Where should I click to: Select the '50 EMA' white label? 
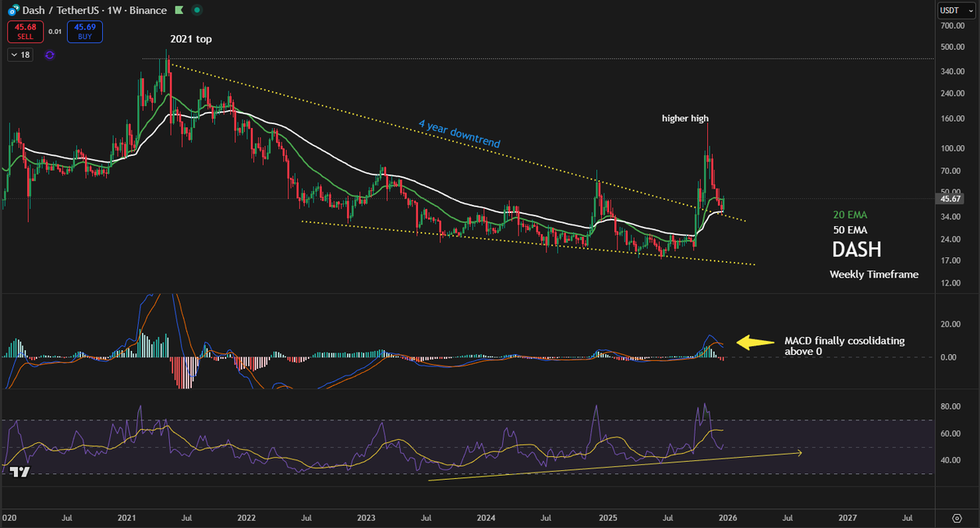[849, 230]
